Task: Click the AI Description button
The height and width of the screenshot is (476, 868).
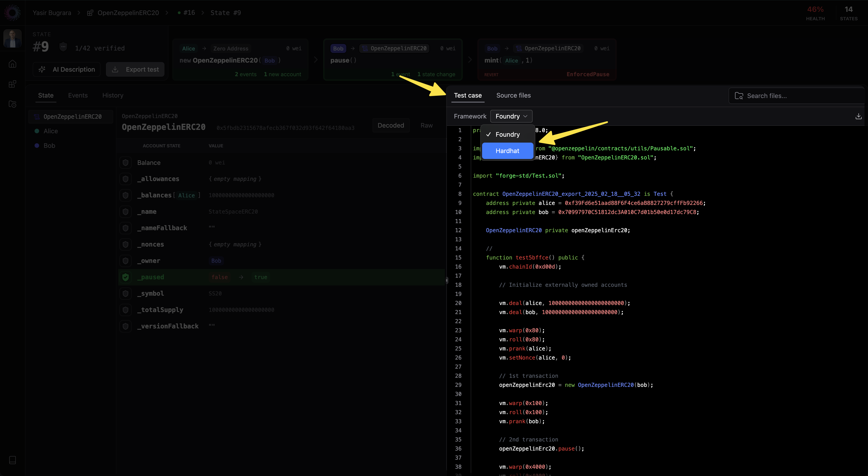Action: [67, 69]
